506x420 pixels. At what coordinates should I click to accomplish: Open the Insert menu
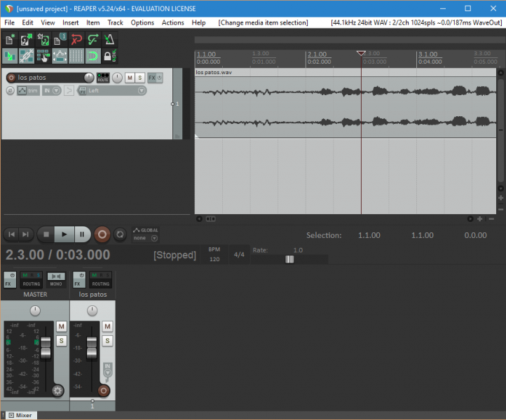[x=70, y=22]
